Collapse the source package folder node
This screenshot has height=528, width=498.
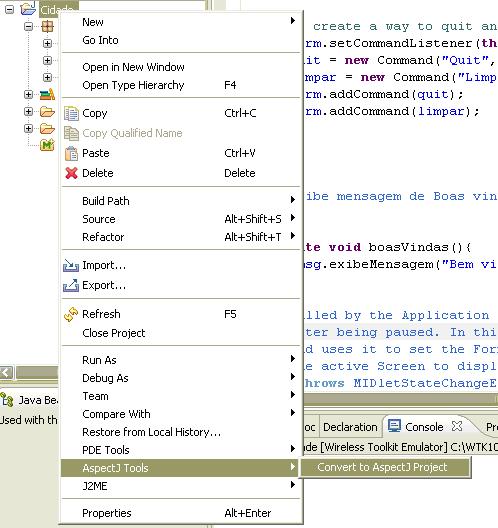click(29, 26)
